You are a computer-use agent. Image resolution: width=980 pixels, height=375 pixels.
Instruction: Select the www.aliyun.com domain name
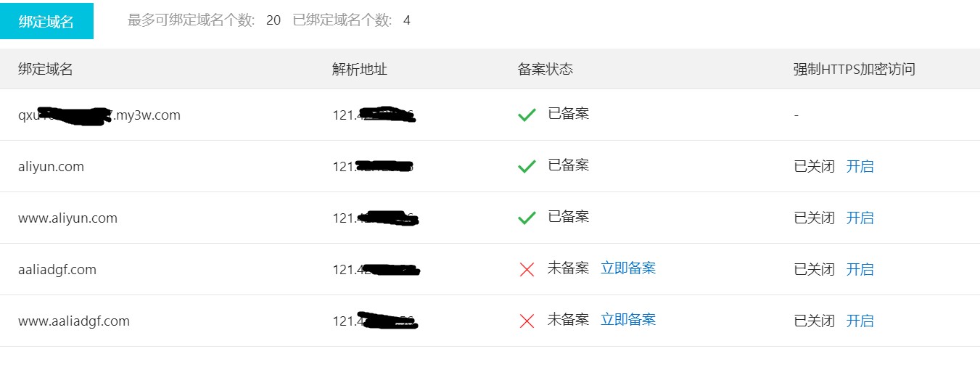coord(67,218)
